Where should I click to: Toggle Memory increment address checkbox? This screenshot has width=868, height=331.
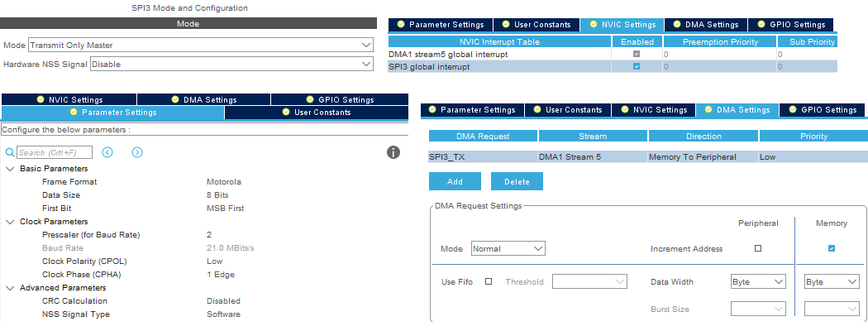(831, 248)
